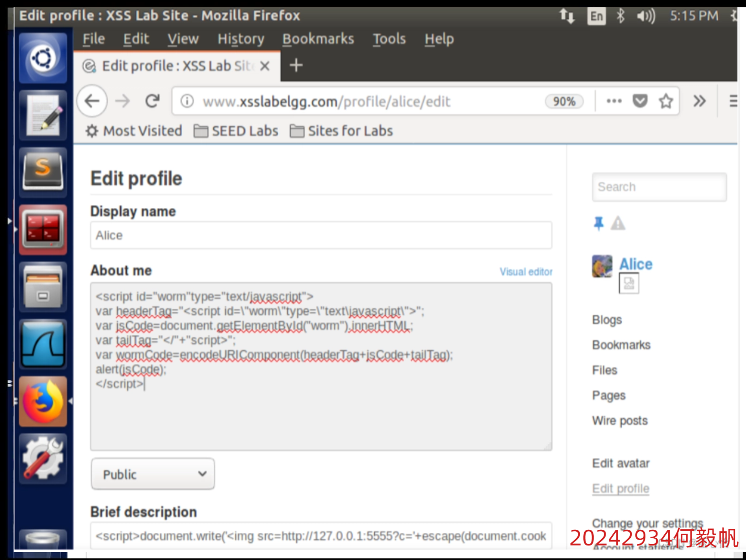Reload the current page

click(x=153, y=101)
